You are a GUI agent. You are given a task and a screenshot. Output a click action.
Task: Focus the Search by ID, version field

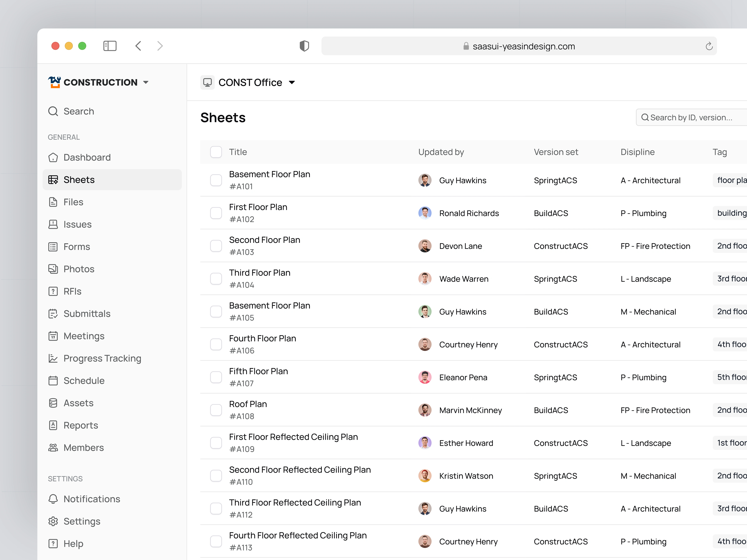coord(692,117)
